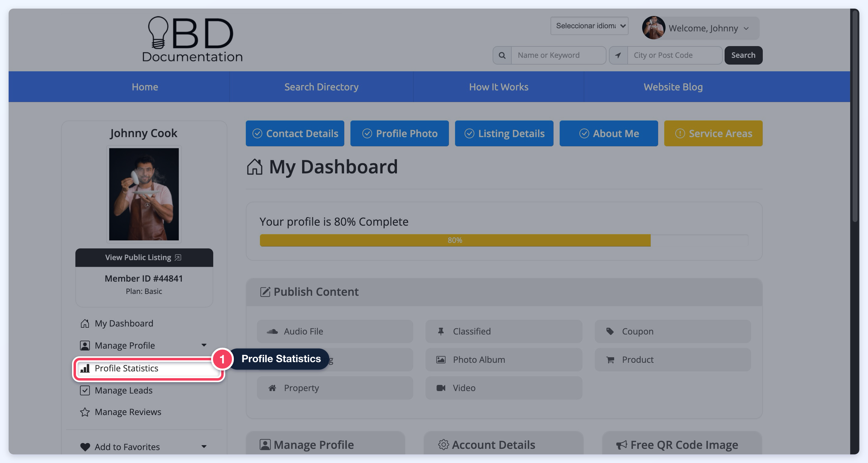868x463 pixels.
Task: Click the magnifier icon beside Name or Keyword
Action: 502,55
